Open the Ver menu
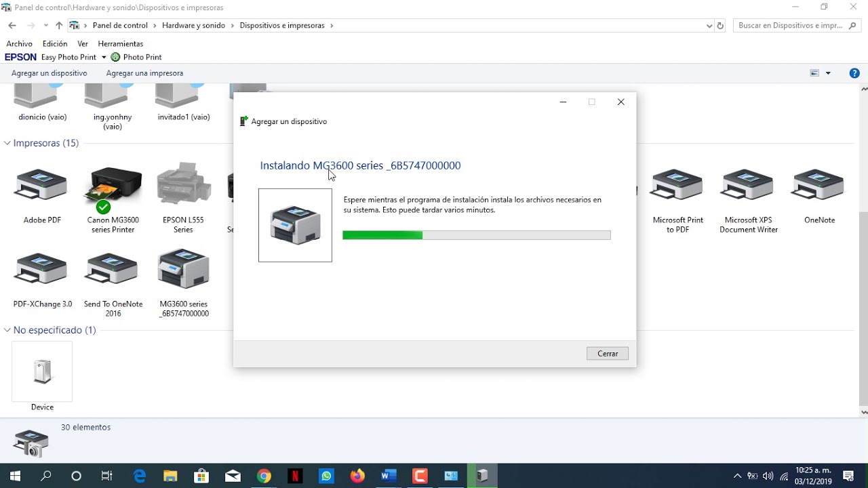 click(83, 44)
